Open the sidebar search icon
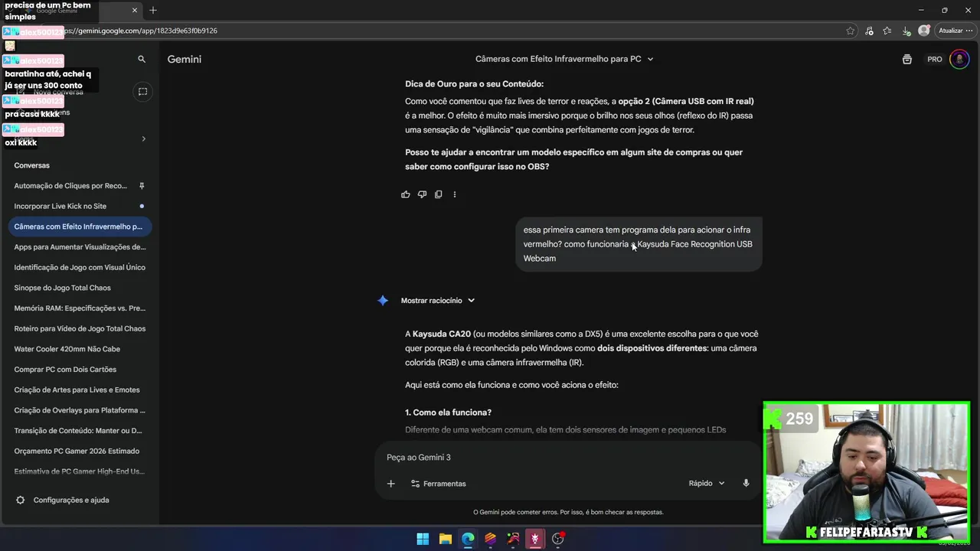The height and width of the screenshot is (551, 980). pos(142,59)
